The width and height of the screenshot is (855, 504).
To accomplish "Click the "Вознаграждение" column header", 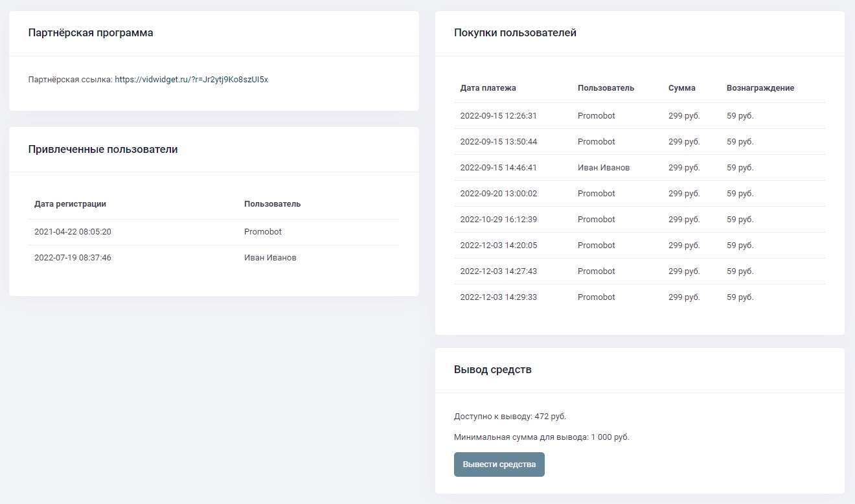I will [x=760, y=88].
